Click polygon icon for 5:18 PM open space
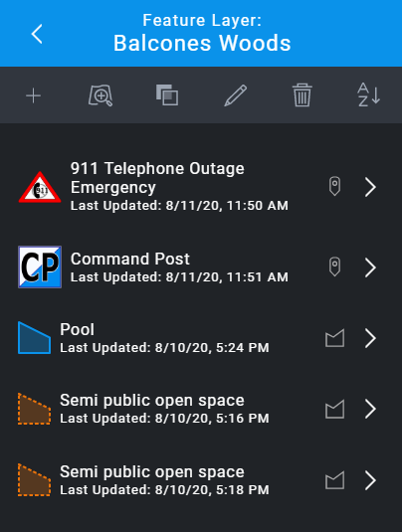Viewport: 402px width, 532px height. [x=334, y=480]
